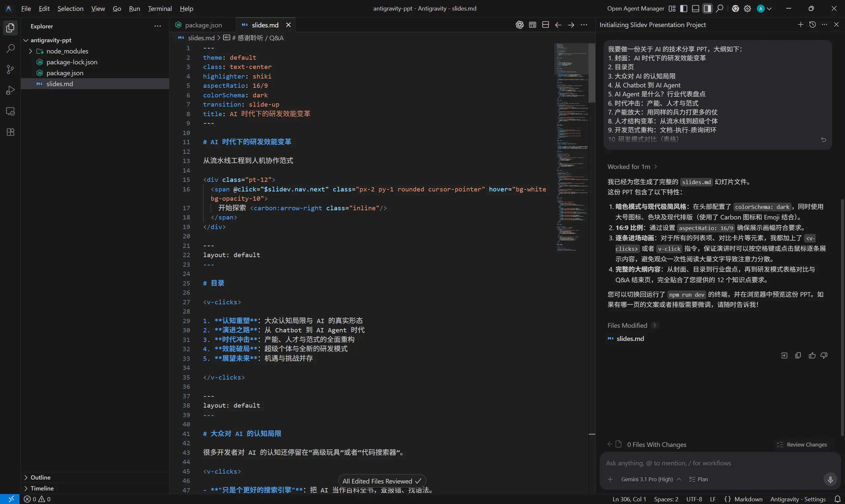Open the Source Control view
Screen dimensions: 845x504
pos(10,70)
